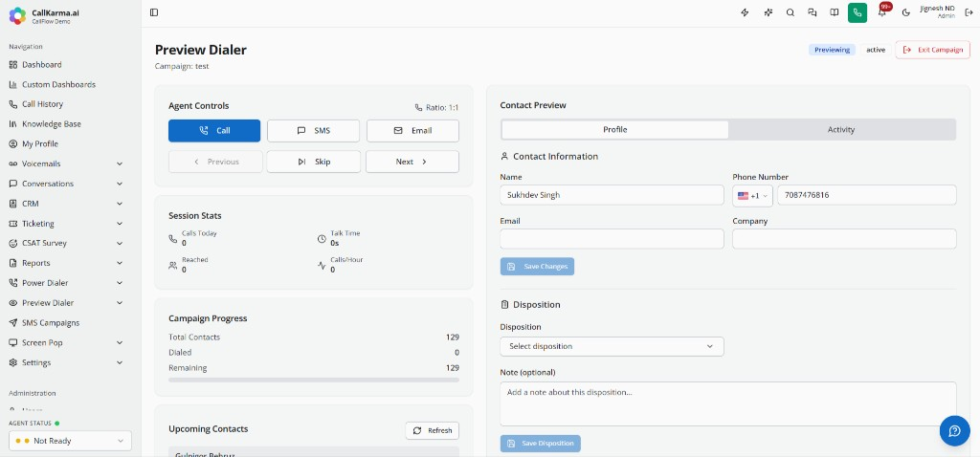This screenshot has width=980, height=457.
Task: Open the floating help chat bubble
Action: [954, 431]
